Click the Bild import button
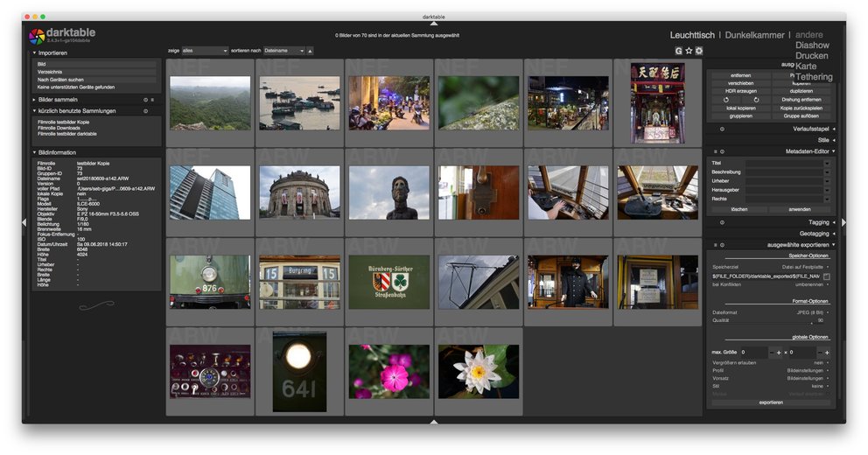The image size is (868, 455). pyautogui.click(x=95, y=64)
